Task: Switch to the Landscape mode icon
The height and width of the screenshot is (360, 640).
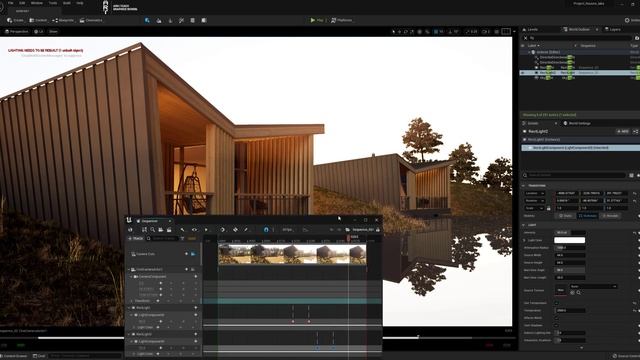Action: pyautogui.click(x=159, y=20)
